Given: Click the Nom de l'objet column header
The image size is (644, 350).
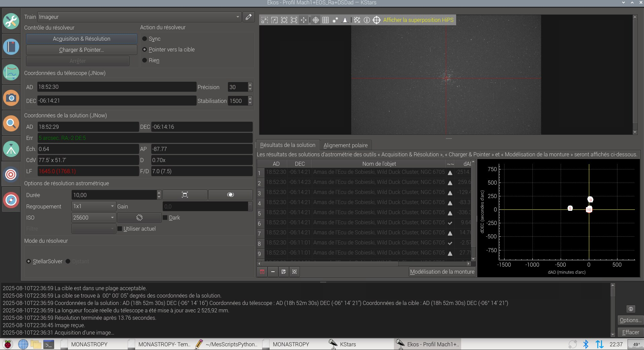Looking at the screenshot, I should point(379,164).
